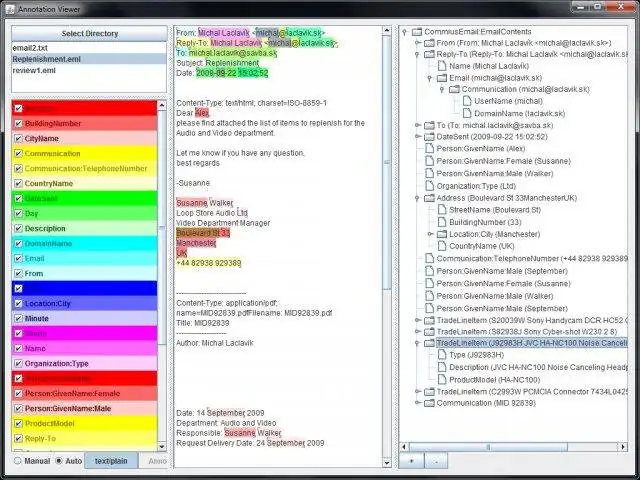Click the document icon beside UserName (michal)

[x=467, y=101]
